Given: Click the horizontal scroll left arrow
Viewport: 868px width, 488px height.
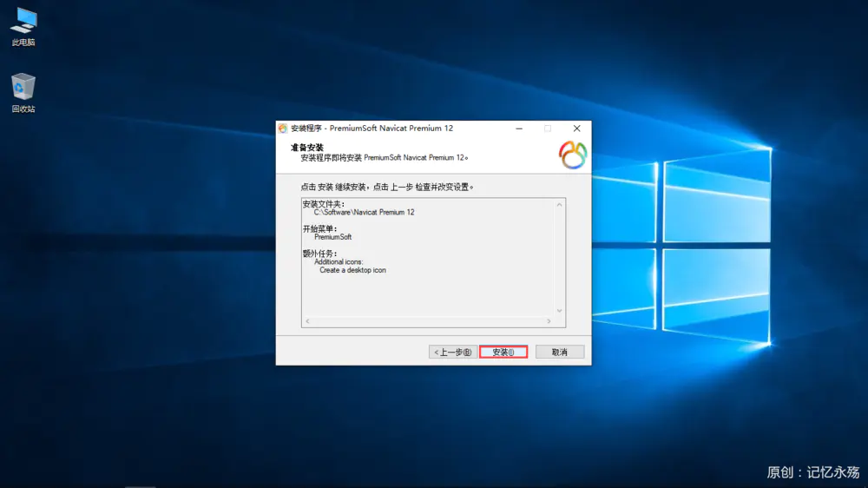Looking at the screenshot, I should pyautogui.click(x=308, y=321).
